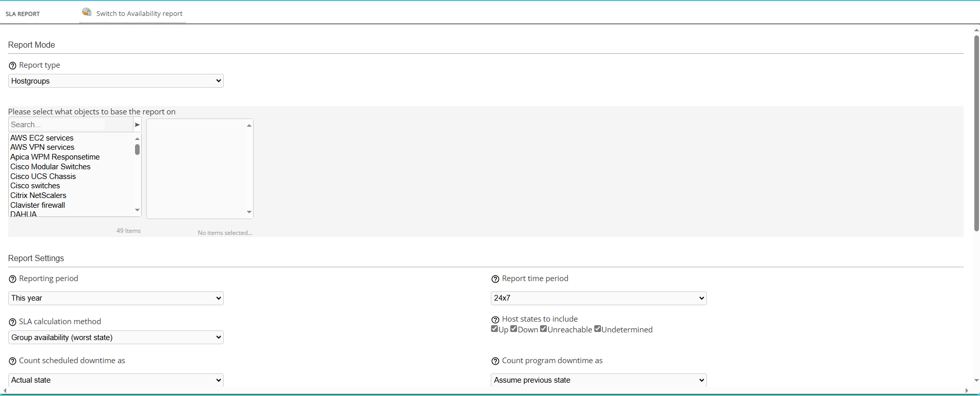This screenshot has height=396, width=980.
Task: Open the SLA calculation method dropdown
Action: [x=116, y=337]
